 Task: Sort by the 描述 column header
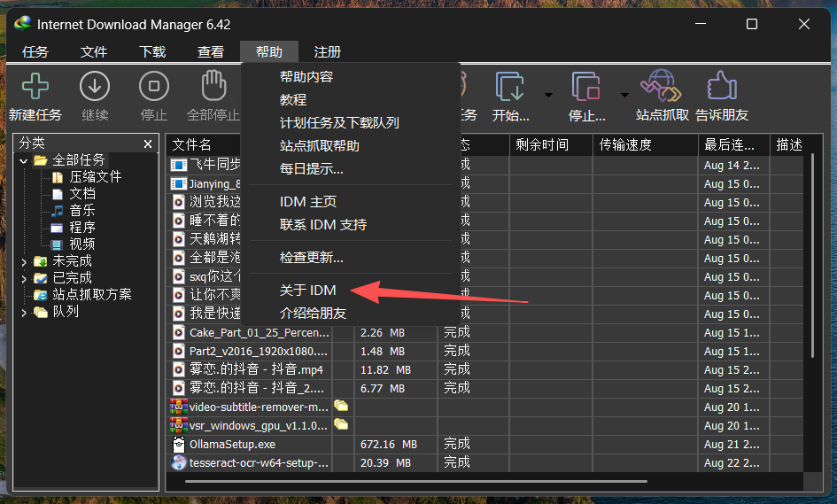click(789, 144)
